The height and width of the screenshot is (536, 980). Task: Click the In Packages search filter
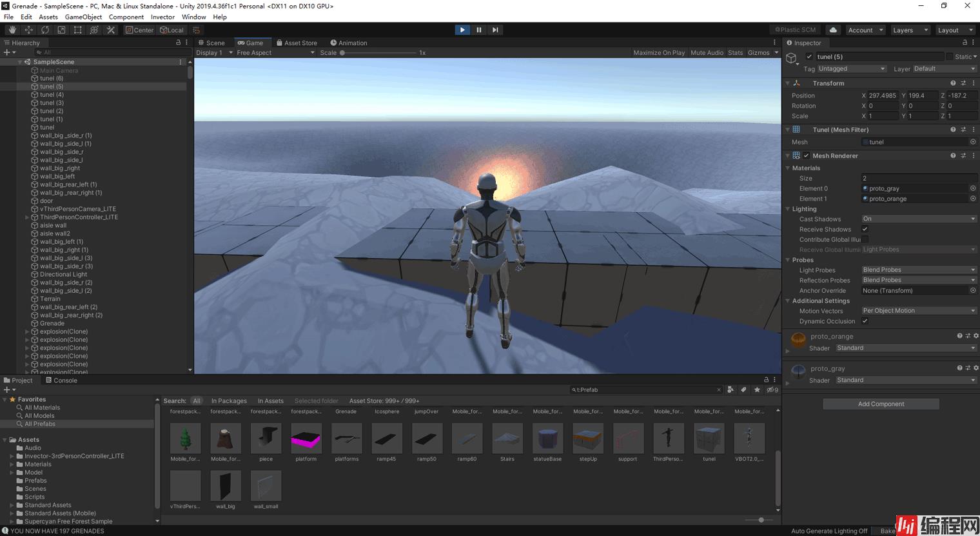[x=229, y=401]
